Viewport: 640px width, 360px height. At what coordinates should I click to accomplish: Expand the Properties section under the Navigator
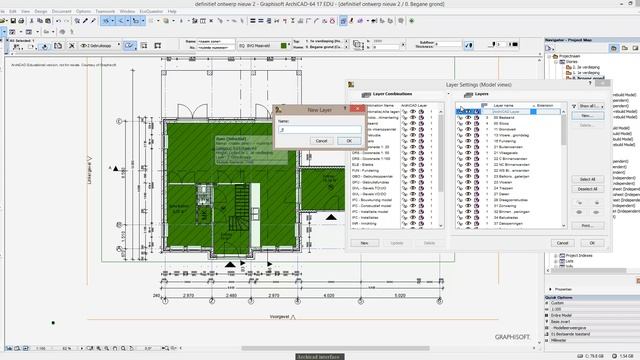point(551,289)
